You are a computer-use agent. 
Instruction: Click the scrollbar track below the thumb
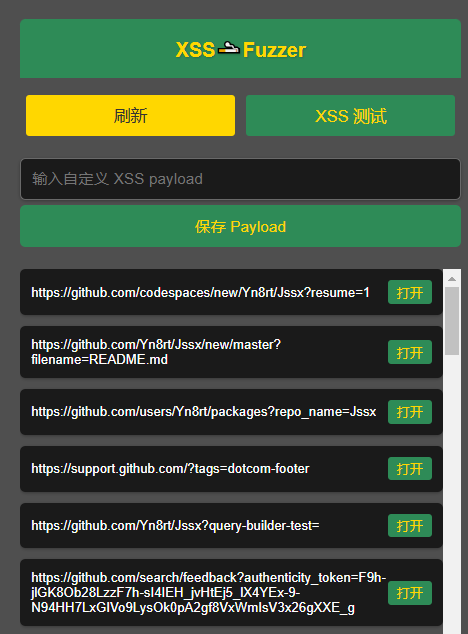452,493
